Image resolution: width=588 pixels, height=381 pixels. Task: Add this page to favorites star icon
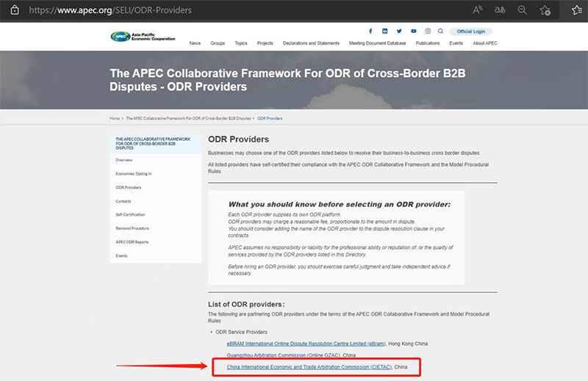coord(545,10)
